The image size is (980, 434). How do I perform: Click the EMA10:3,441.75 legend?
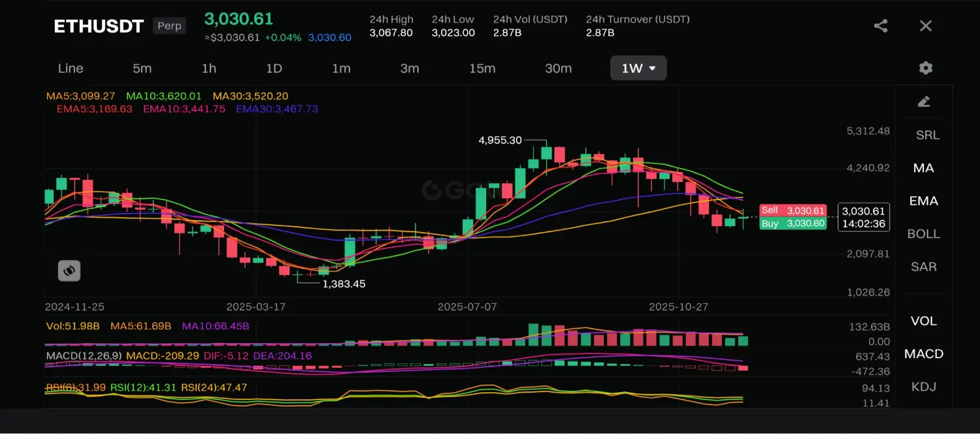[x=184, y=109]
